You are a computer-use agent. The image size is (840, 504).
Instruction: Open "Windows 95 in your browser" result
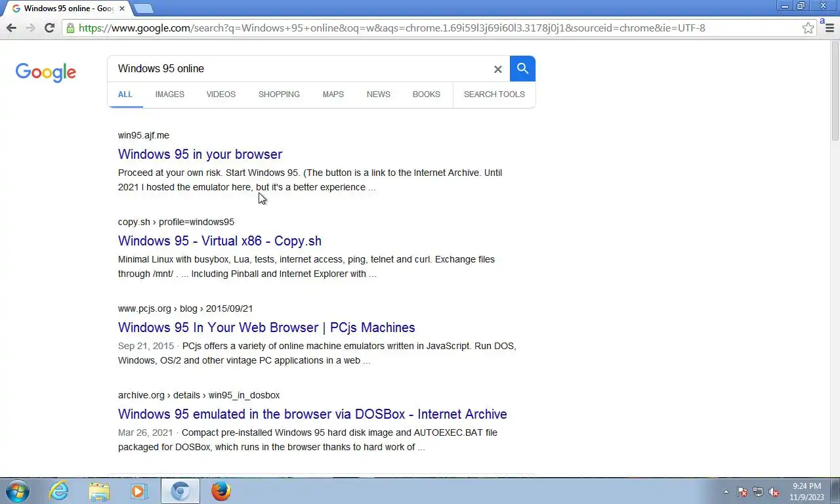200,154
